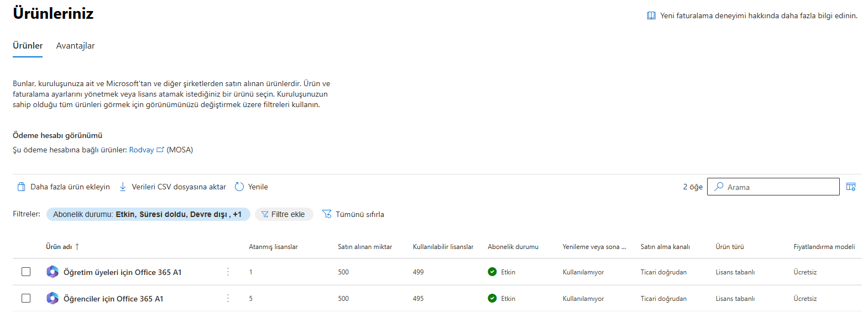Click the product icon of Öğrenciler row

pos(53,298)
